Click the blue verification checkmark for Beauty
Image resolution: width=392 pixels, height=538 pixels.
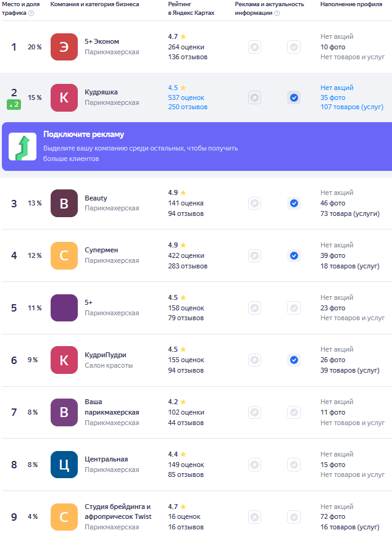click(x=294, y=203)
